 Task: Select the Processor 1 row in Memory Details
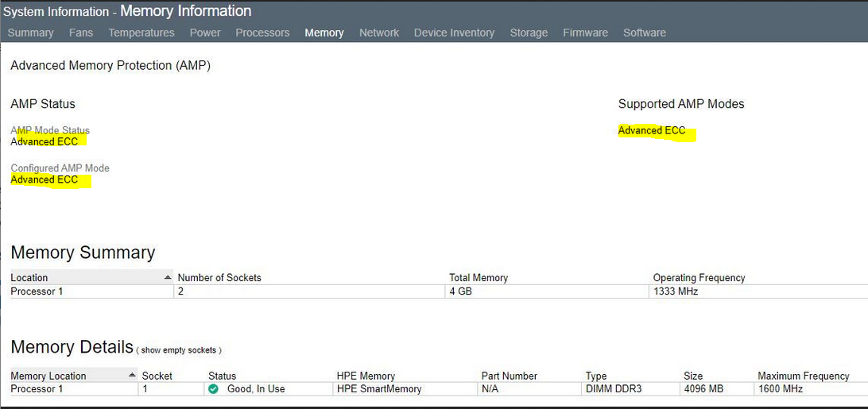pos(439,389)
